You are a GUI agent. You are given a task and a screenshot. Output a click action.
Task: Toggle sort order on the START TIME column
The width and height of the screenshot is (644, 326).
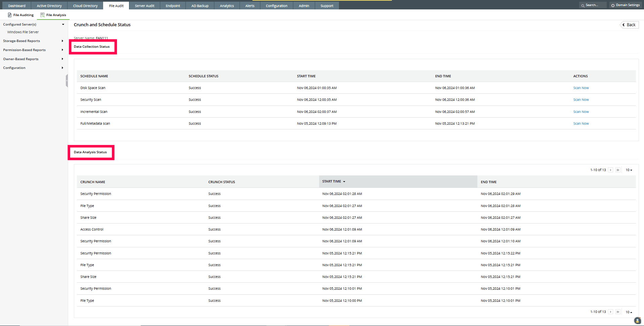345,181
